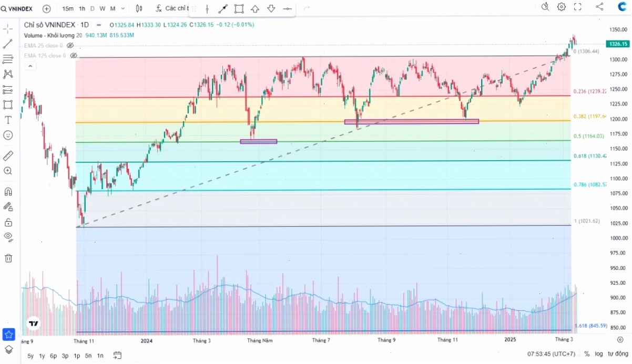Enter fullscreen chart mode

pos(577,7)
